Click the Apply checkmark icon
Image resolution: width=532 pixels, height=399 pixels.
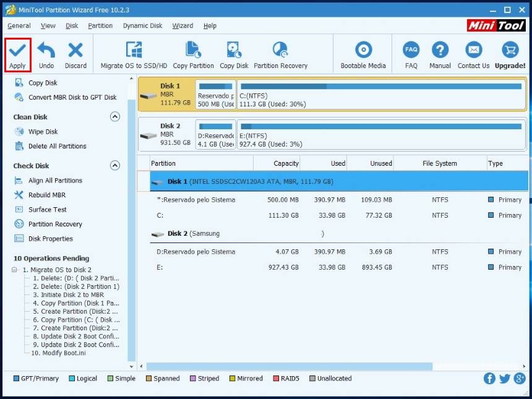pos(17,50)
